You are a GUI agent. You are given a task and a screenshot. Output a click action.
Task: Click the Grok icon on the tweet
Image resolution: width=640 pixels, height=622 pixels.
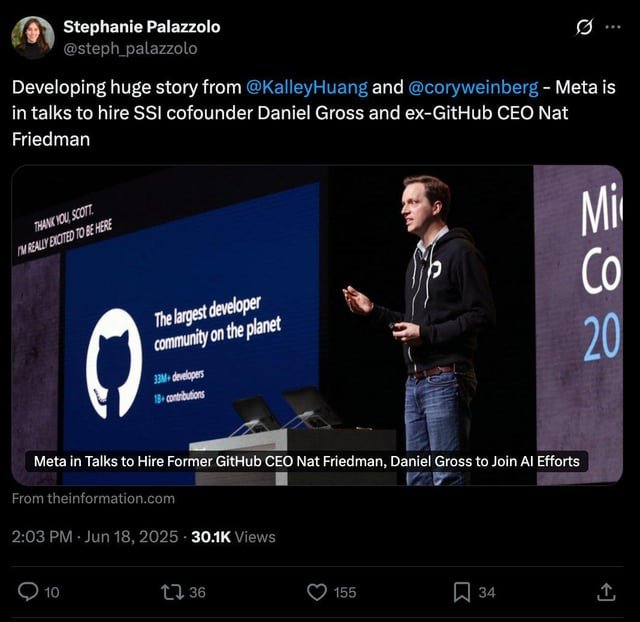pyautogui.click(x=584, y=27)
